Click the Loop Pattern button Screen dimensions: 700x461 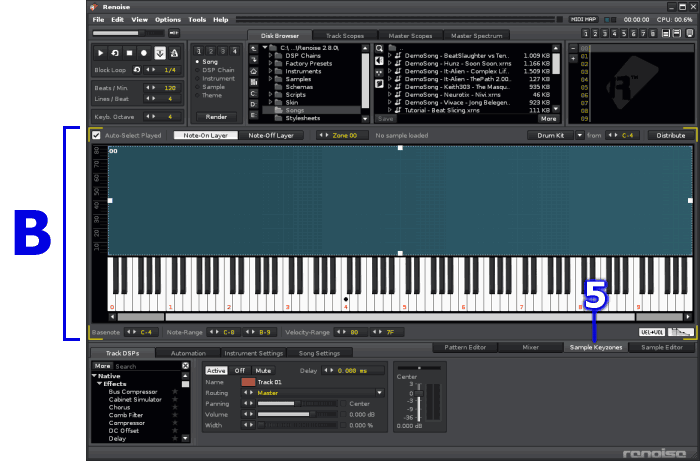pyautogui.click(x=115, y=53)
